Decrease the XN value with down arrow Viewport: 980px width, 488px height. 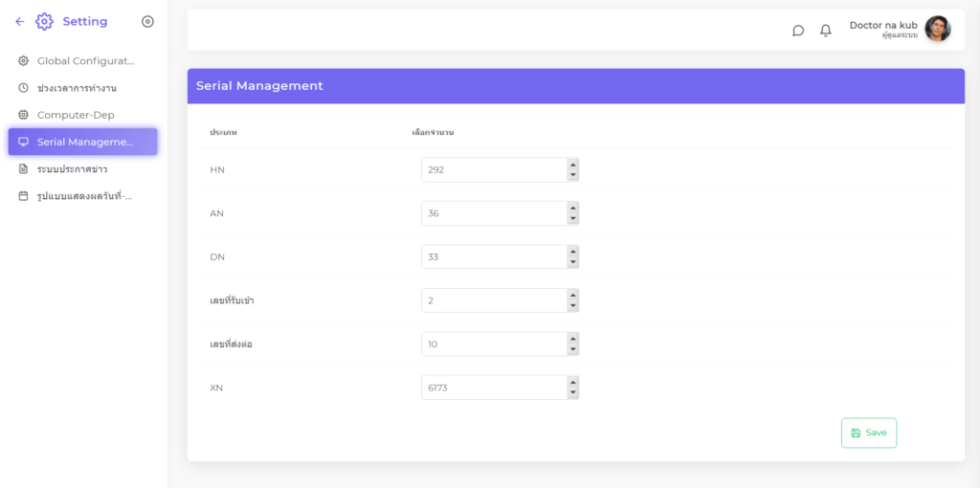572,393
